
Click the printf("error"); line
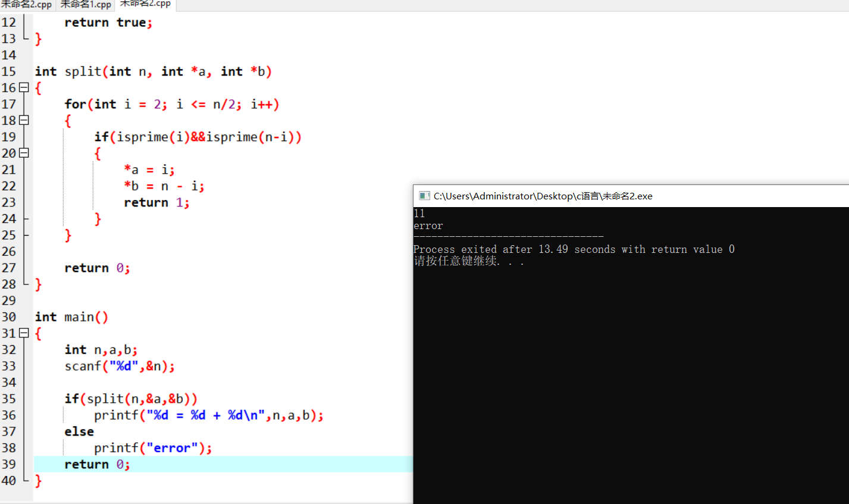153,448
